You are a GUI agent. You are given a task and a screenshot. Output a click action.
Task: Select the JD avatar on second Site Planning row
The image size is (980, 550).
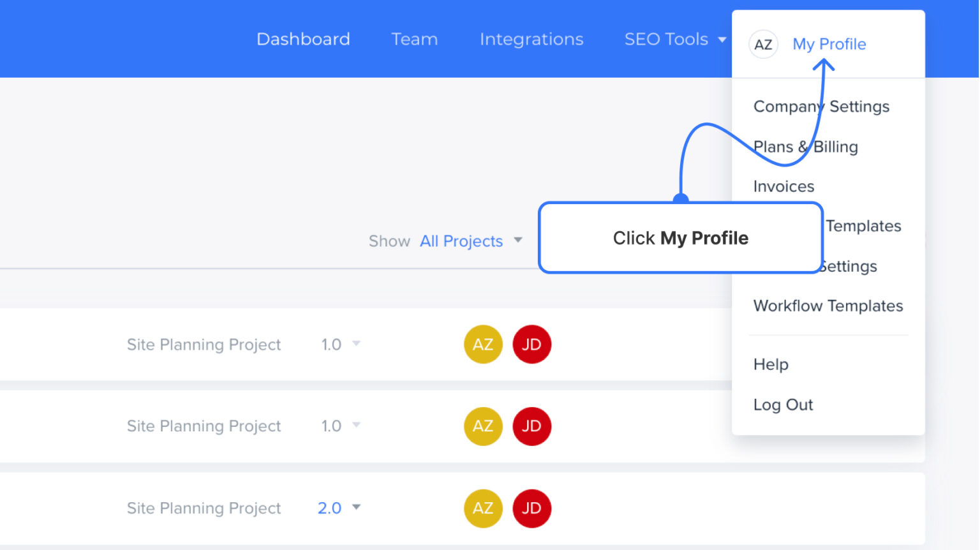coord(532,426)
